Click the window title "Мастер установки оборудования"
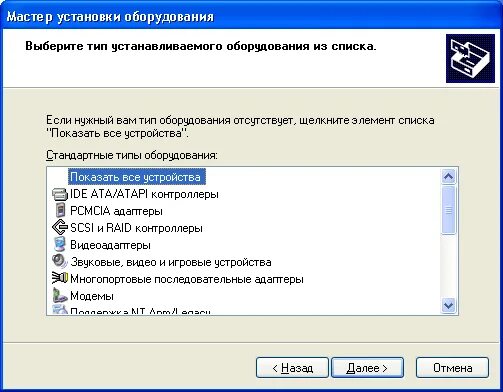This screenshot has height=392, width=503. pyautogui.click(x=110, y=17)
